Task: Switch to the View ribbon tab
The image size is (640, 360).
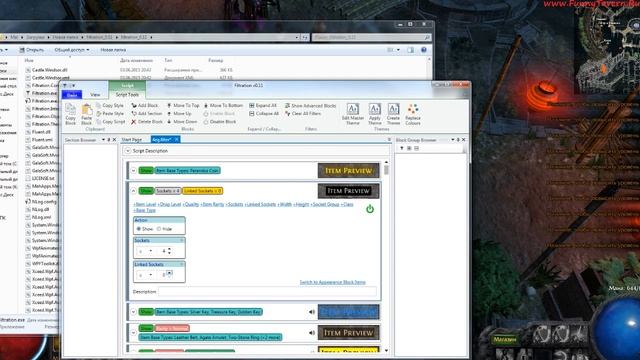Action: pyautogui.click(x=95, y=95)
